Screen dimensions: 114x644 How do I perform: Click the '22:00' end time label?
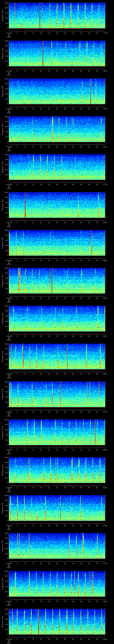[x=105, y=223]
